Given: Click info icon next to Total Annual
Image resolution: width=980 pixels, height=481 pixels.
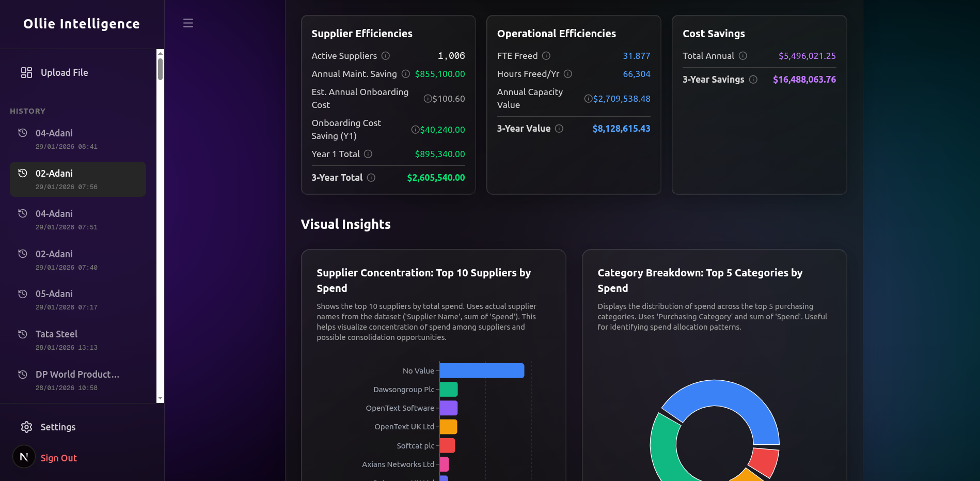Looking at the screenshot, I should [x=743, y=56].
